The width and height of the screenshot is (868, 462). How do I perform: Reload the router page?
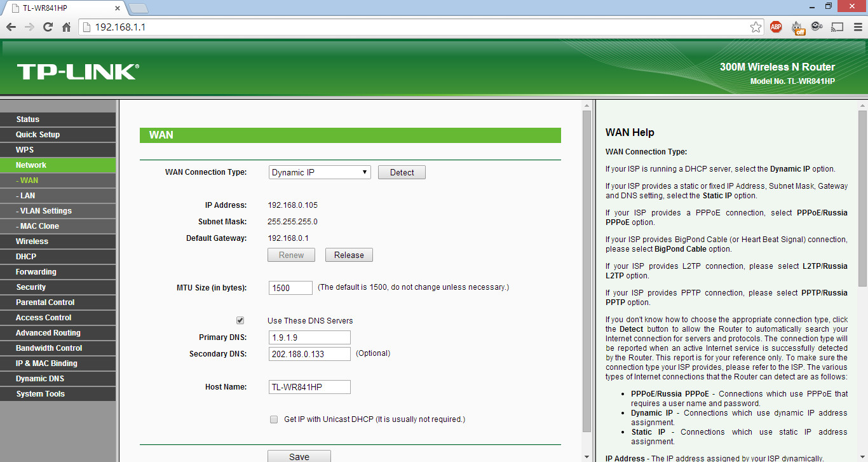click(x=48, y=27)
